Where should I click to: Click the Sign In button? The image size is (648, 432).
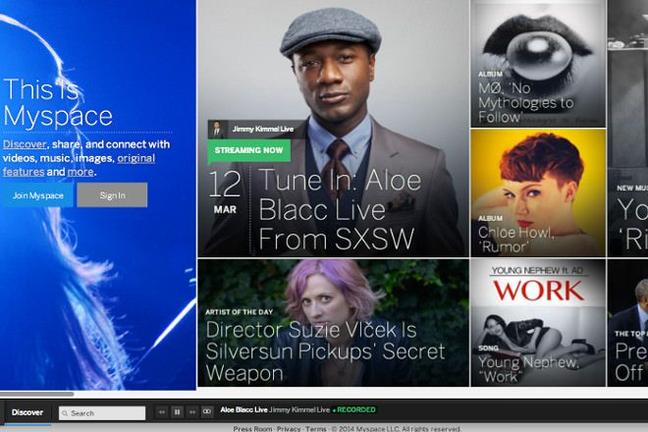(112, 195)
